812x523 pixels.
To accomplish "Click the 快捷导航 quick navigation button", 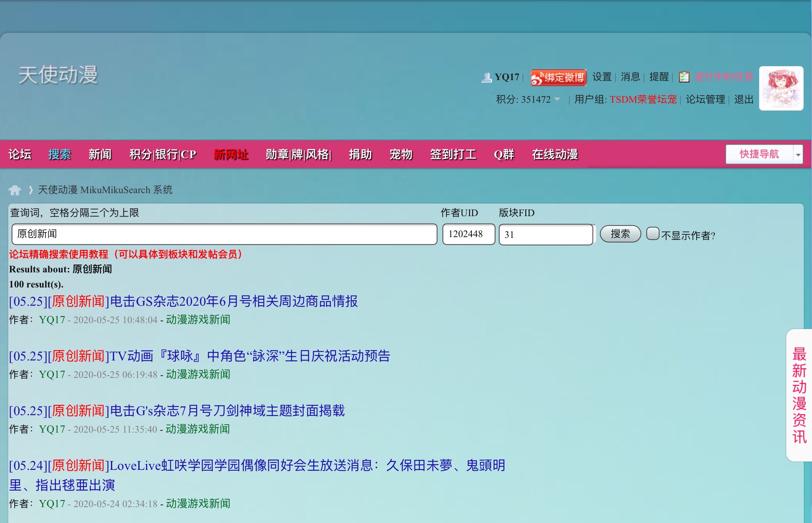I will pyautogui.click(x=759, y=154).
